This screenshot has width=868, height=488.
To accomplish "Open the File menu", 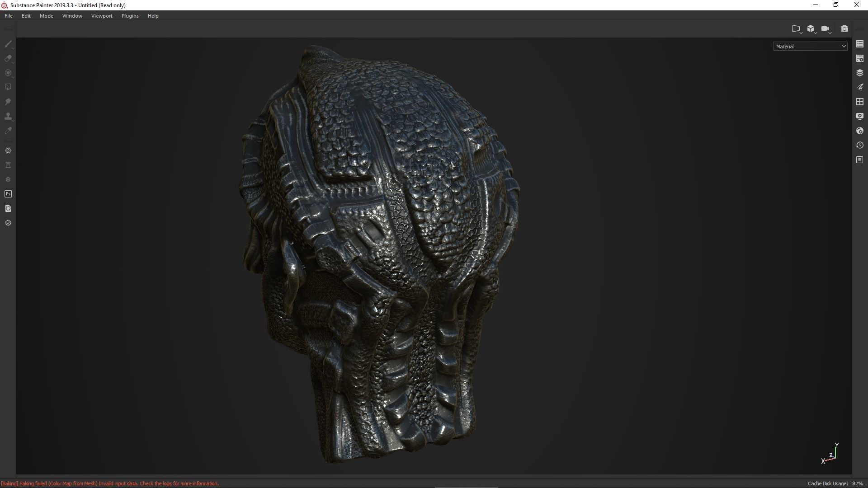I will [9, 16].
